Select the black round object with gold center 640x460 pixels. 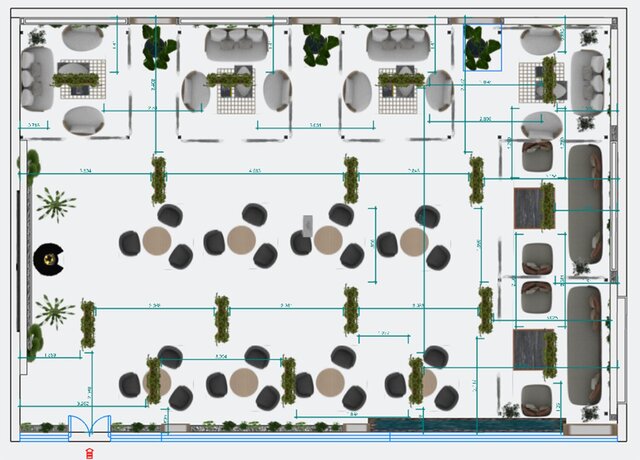click(x=49, y=259)
